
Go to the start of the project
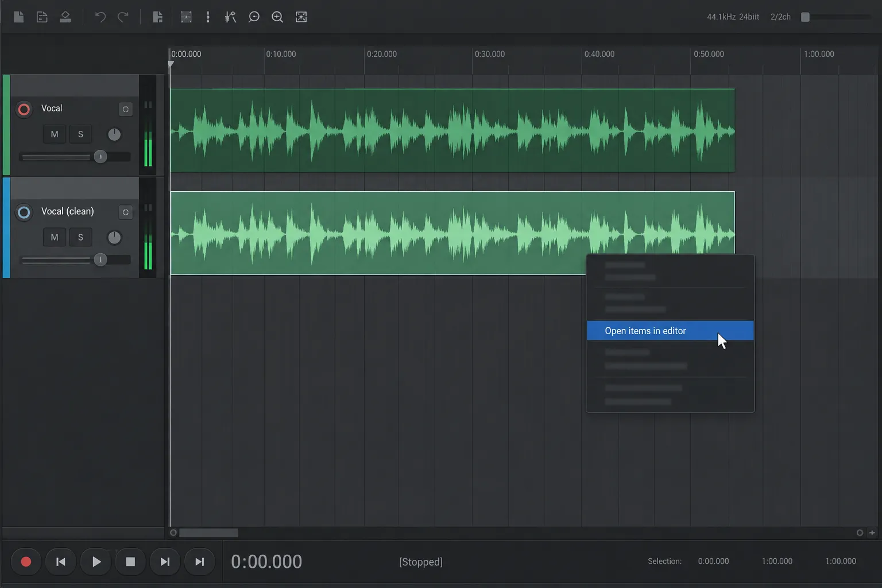pos(60,562)
